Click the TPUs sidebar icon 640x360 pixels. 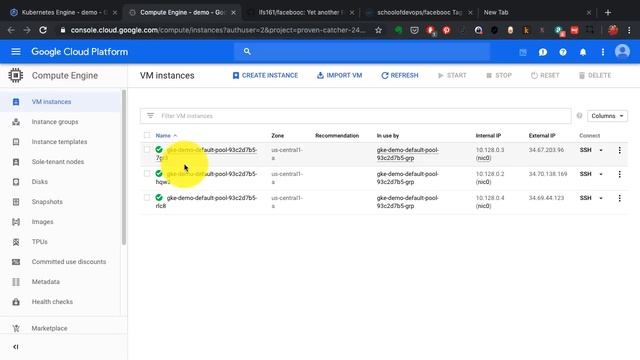16,242
